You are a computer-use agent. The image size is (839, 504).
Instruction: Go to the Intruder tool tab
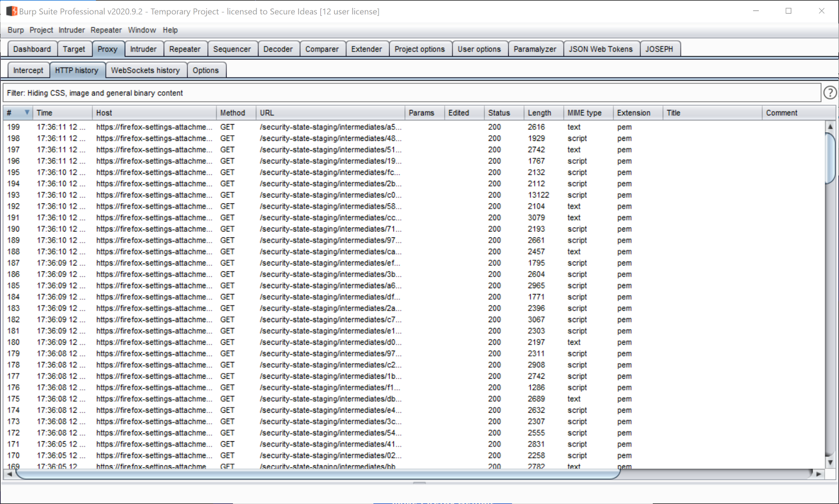click(143, 49)
